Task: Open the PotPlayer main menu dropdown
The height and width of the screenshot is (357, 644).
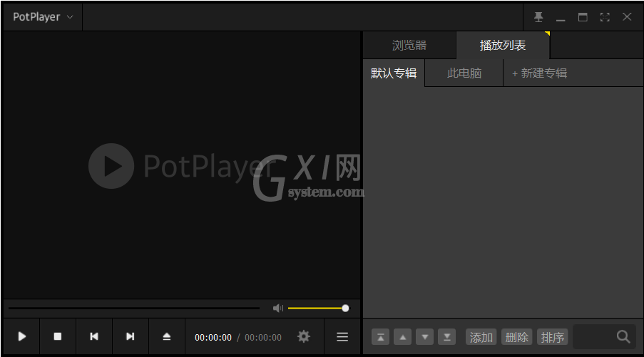Action: [x=43, y=17]
